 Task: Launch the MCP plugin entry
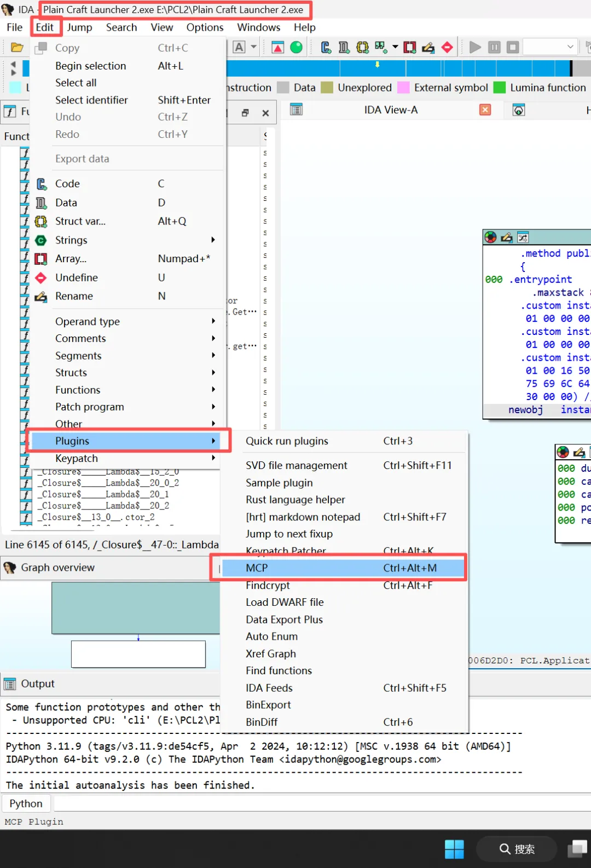(x=344, y=568)
